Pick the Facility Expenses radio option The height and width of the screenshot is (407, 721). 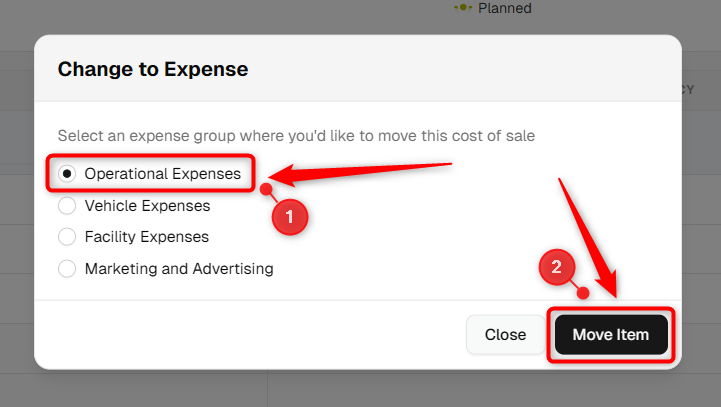coord(67,236)
